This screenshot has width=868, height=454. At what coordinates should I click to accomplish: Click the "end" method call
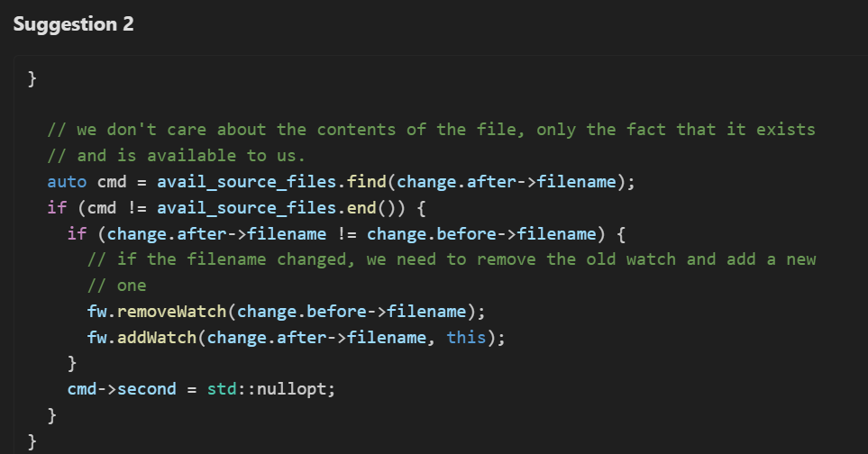[x=361, y=208]
